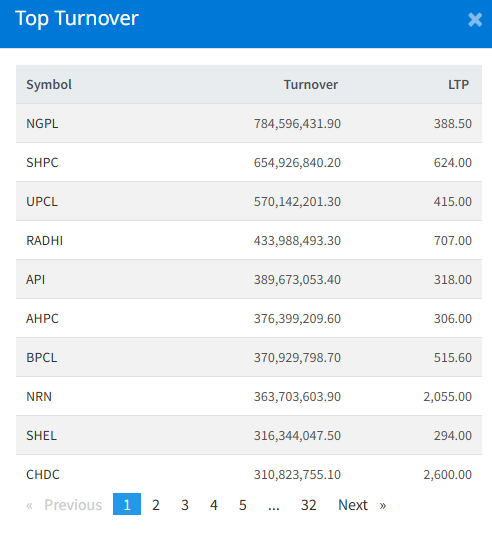Jump to last page 32
The height and width of the screenshot is (538, 492).
click(x=308, y=505)
